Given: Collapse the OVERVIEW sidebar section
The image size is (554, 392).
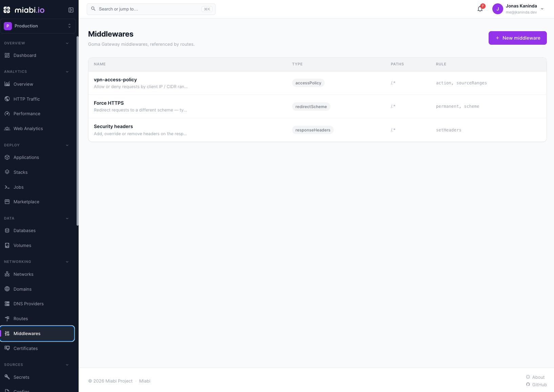Looking at the screenshot, I should point(67,43).
